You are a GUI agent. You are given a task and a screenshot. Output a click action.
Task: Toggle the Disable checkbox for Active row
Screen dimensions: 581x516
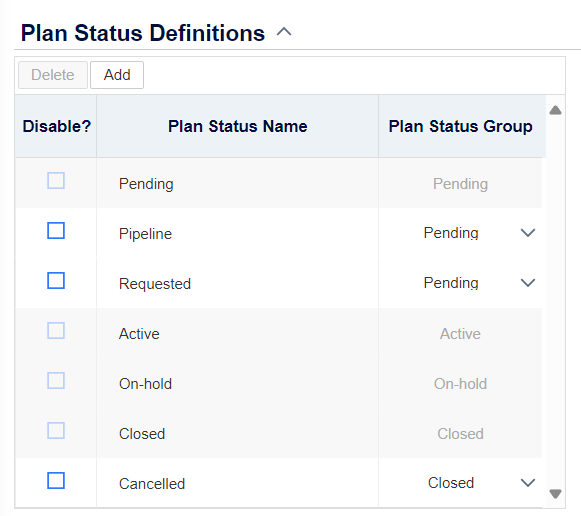pos(56,330)
